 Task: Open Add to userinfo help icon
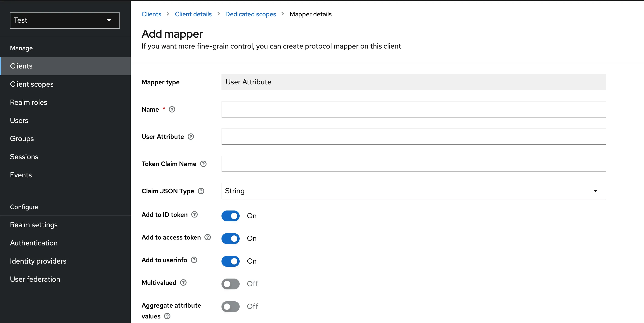[x=194, y=260]
